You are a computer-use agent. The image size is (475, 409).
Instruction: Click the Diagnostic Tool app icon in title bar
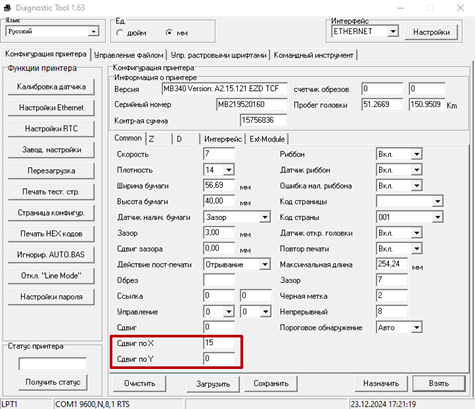click(7, 8)
